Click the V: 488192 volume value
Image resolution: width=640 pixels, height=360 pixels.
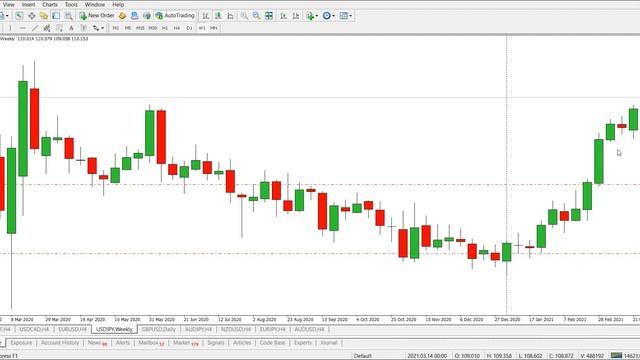592,356
